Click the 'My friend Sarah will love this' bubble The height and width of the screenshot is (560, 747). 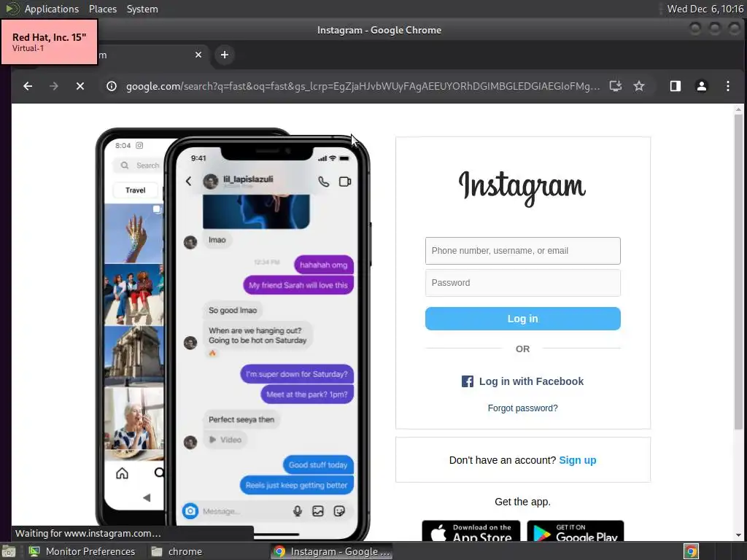pos(298,285)
